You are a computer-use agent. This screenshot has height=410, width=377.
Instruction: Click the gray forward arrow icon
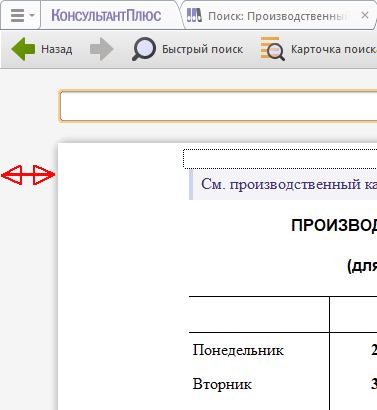tap(102, 49)
